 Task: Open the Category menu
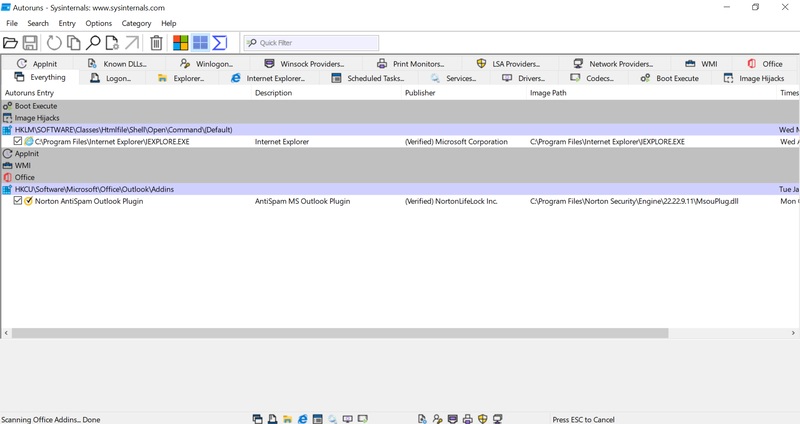(x=136, y=23)
